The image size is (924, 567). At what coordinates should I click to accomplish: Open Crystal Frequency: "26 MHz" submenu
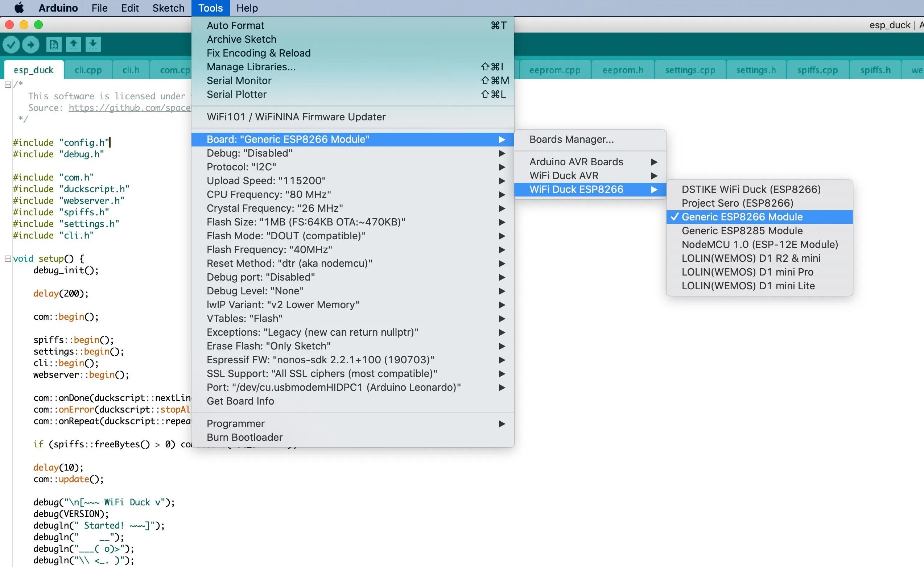(352, 208)
